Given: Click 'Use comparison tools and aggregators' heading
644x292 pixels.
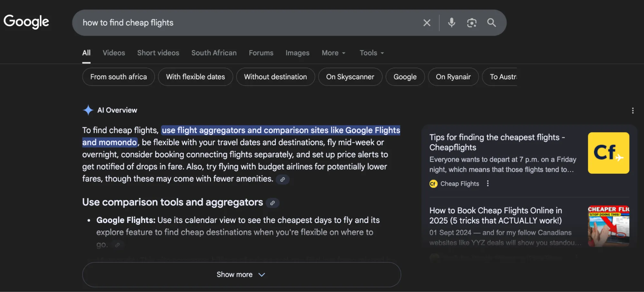Looking at the screenshot, I should click(x=173, y=202).
